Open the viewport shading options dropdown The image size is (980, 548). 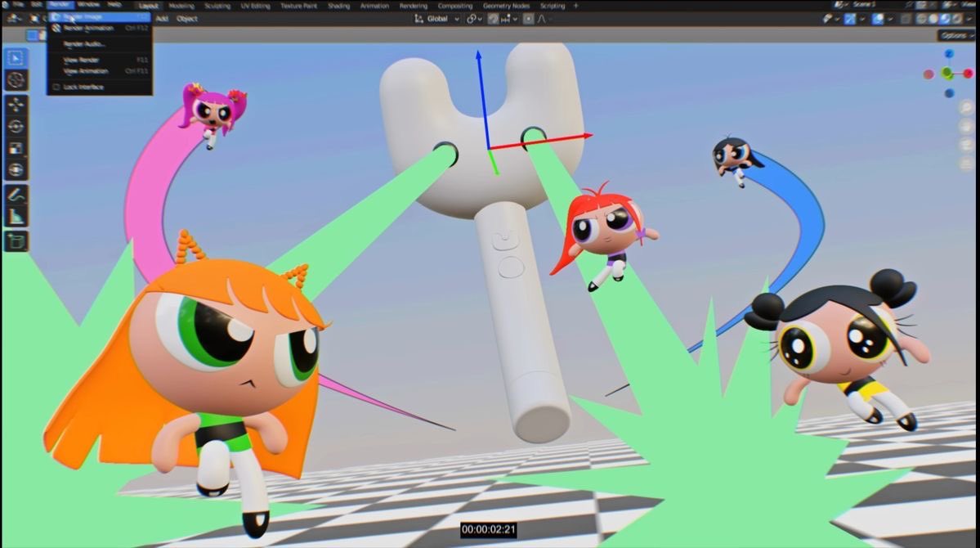[969, 19]
